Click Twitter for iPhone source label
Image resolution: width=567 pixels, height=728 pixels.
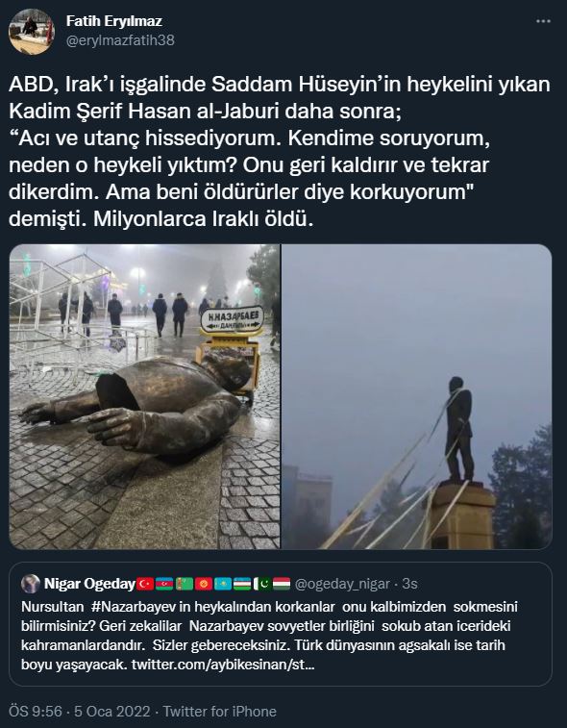pyautogui.click(x=219, y=712)
